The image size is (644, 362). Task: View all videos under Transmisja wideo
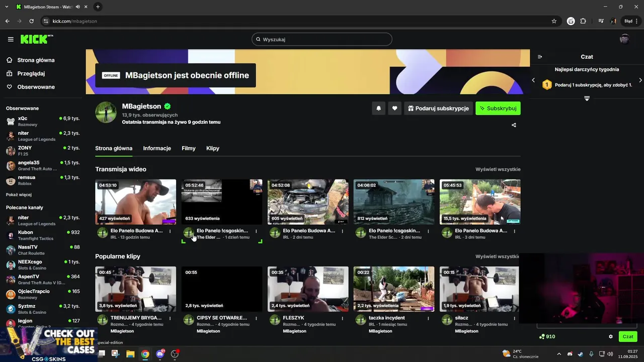click(498, 169)
